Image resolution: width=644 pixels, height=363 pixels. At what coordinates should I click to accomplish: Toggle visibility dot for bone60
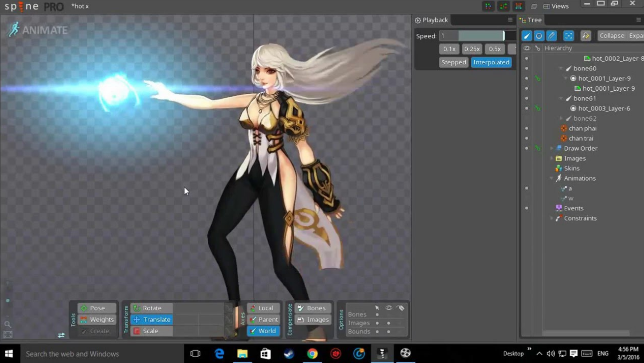pyautogui.click(x=527, y=68)
